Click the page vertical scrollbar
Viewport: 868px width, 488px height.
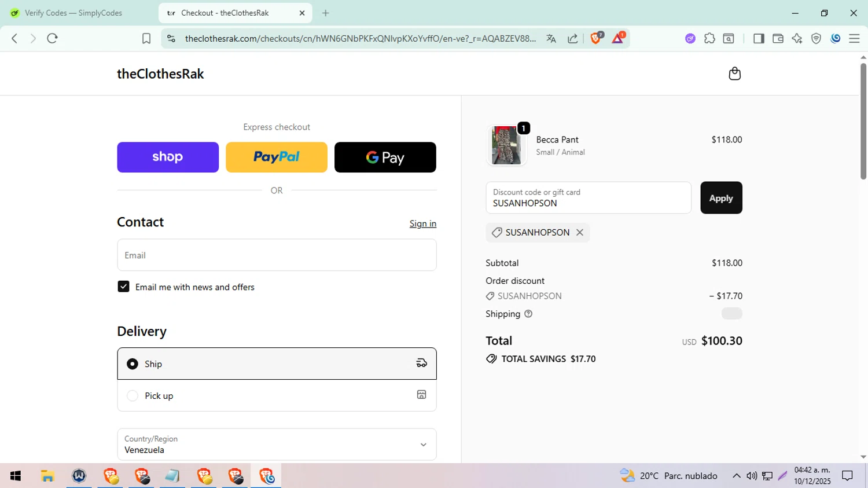(x=863, y=122)
